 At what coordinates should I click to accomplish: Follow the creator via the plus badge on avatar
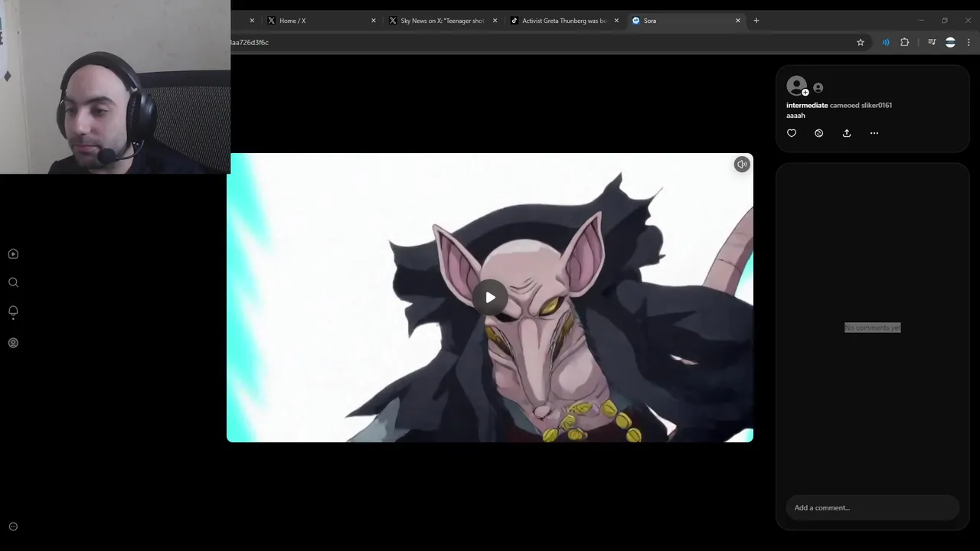(x=805, y=93)
